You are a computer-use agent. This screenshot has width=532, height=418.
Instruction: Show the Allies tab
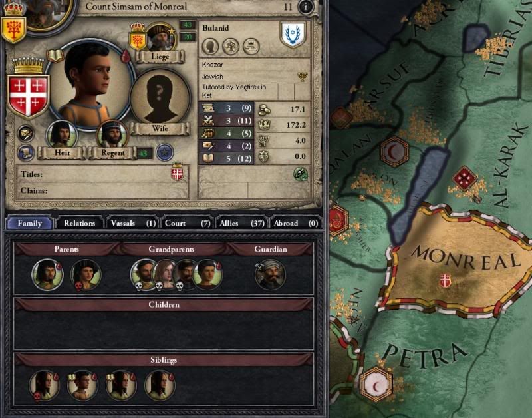tap(241, 223)
